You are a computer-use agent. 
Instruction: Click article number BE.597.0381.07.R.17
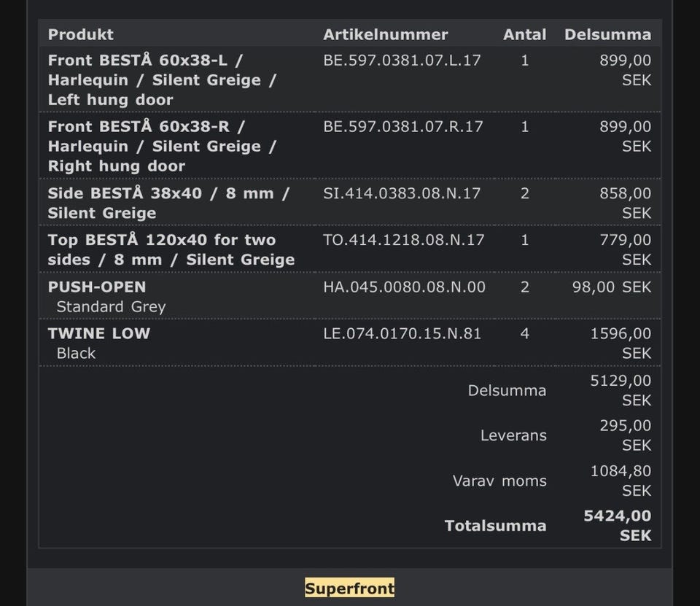pyautogui.click(x=403, y=126)
